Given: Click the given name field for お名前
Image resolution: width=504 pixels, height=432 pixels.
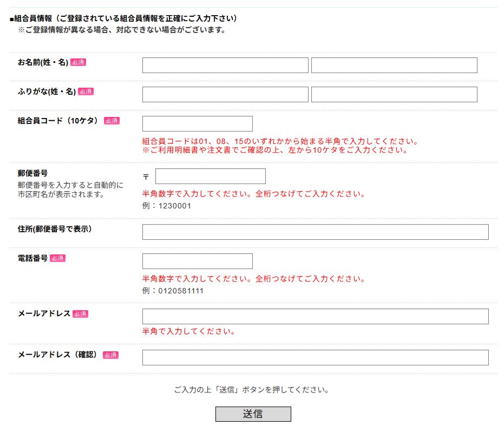Looking at the screenshot, I should [393, 65].
